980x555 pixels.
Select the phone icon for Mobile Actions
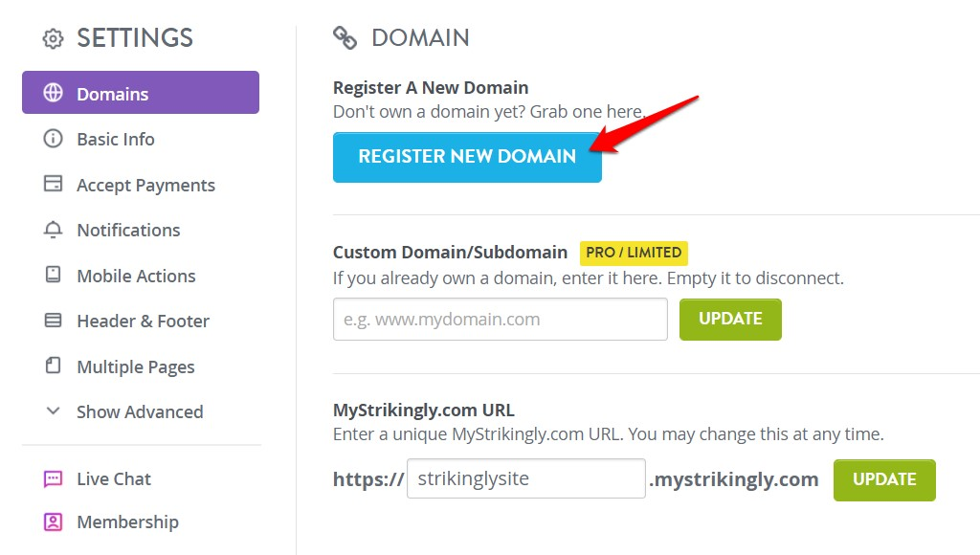tap(55, 276)
